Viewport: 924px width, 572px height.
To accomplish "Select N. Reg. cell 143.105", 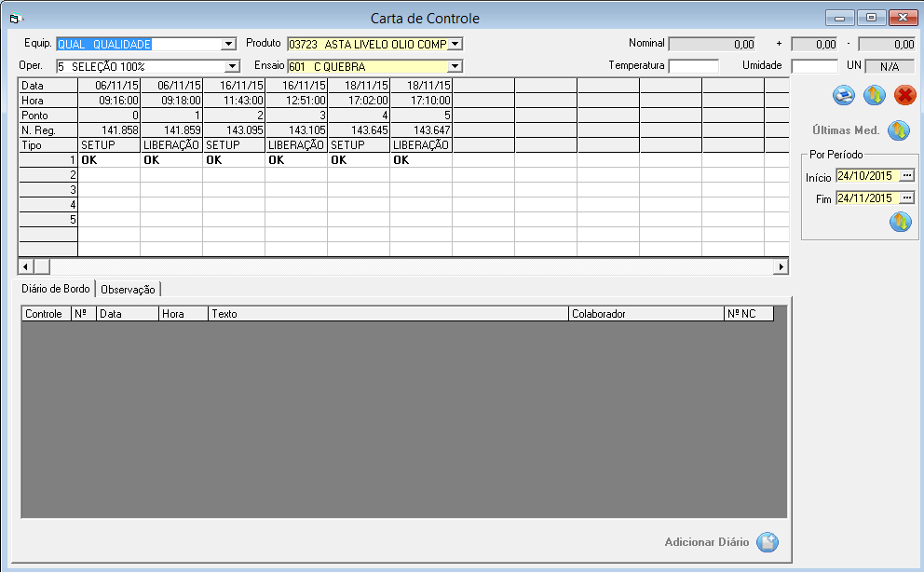I will tap(296, 130).
